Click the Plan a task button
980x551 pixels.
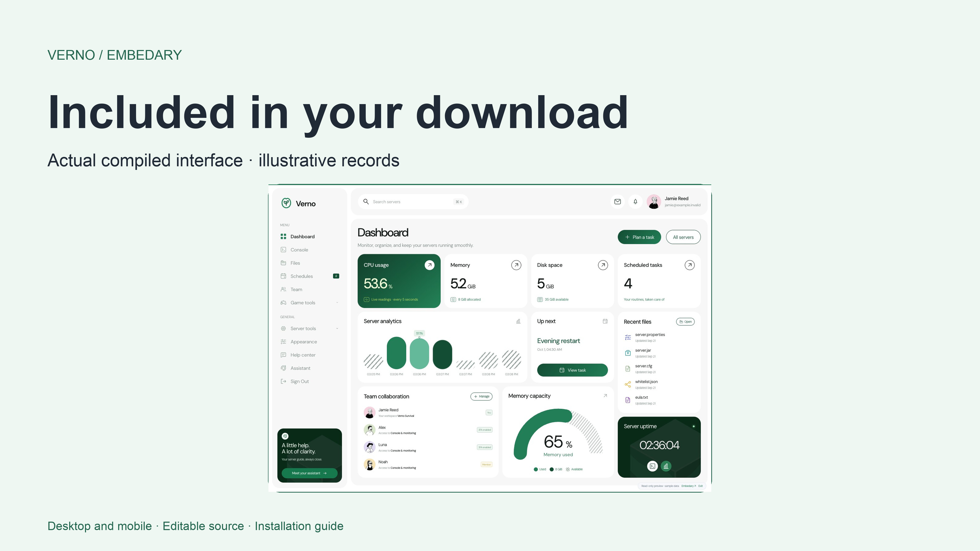coord(639,237)
